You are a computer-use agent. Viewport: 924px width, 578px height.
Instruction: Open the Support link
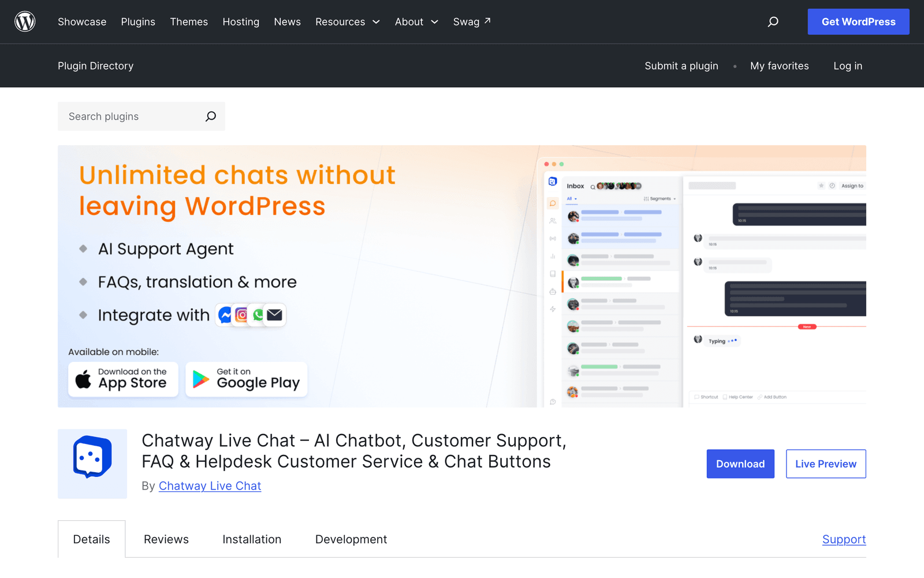click(844, 539)
